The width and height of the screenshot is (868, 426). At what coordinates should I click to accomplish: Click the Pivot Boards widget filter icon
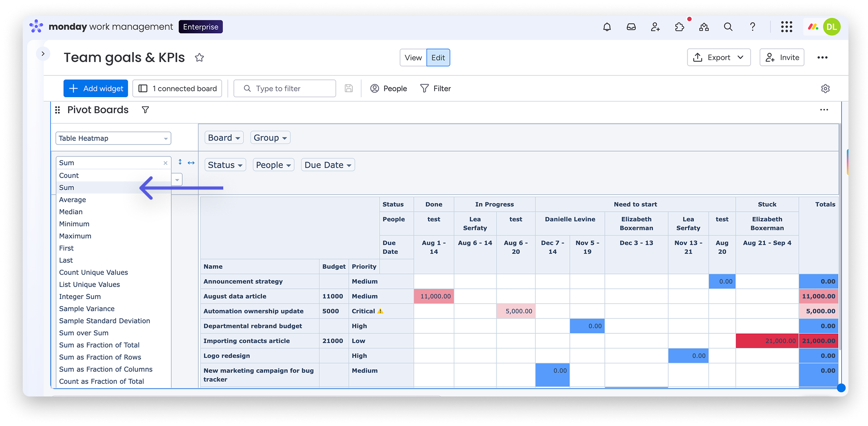145,110
